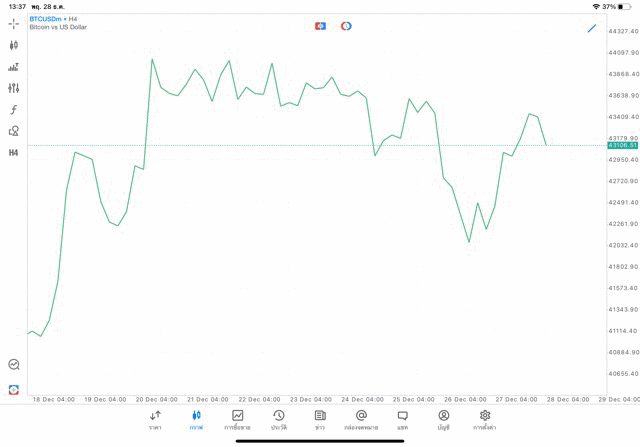This screenshot has width=640, height=447.
Task: Open the BTCUSDm symbol selector
Action: pyautogui.click(x=52, y=19)
